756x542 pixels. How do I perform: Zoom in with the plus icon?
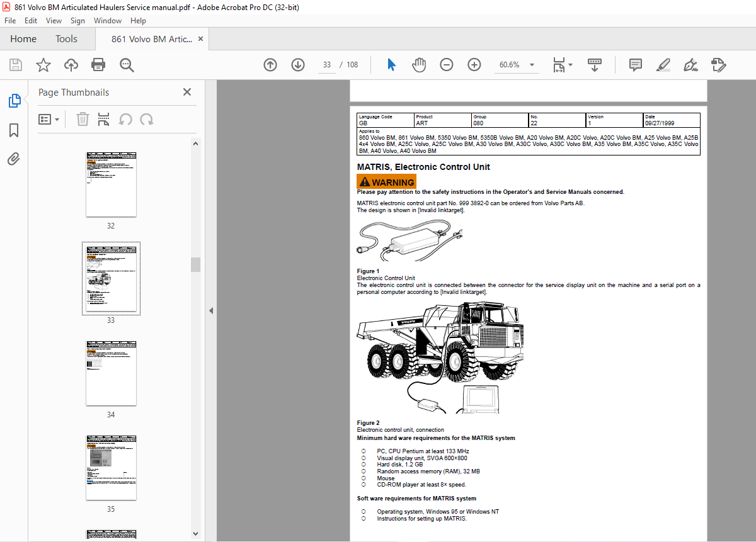[x=474, y=65]
